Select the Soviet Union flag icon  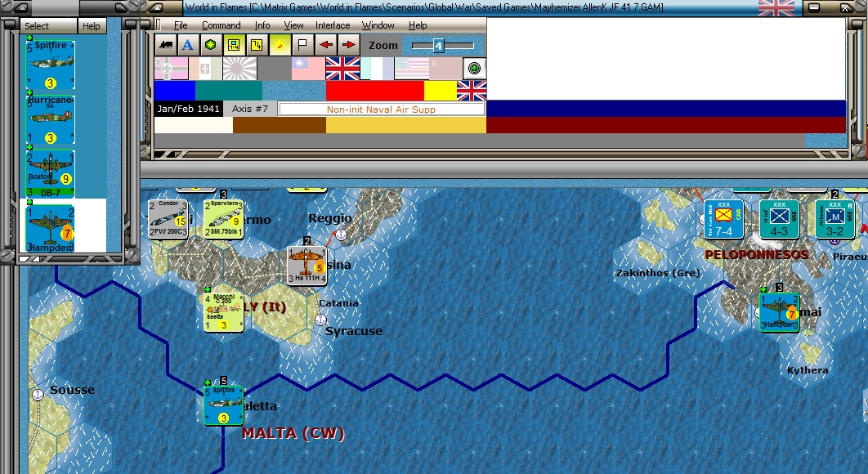pos(445,69)
